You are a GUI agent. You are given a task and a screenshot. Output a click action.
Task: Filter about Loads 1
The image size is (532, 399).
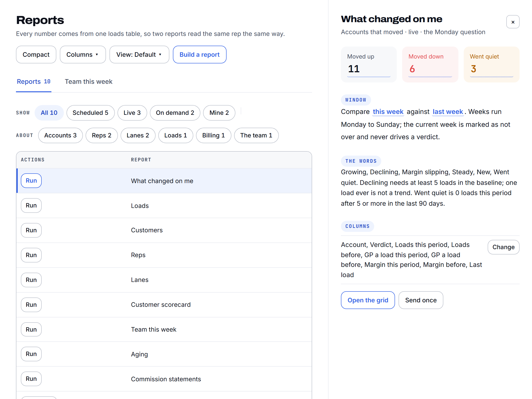click(176, 135)
